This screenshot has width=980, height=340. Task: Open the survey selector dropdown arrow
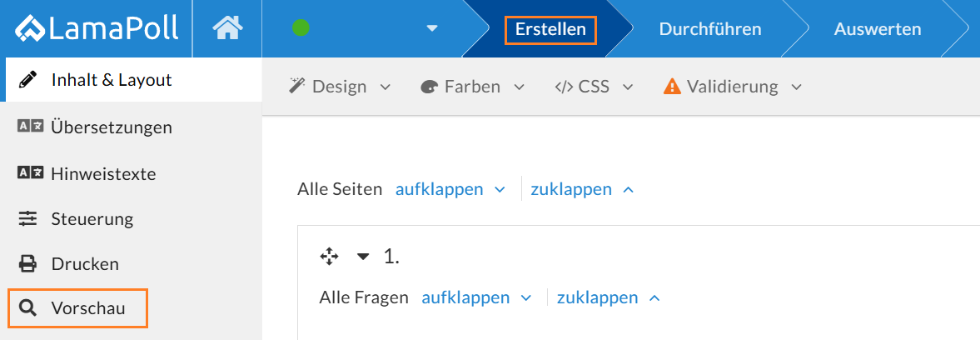[x=432, y=28]
